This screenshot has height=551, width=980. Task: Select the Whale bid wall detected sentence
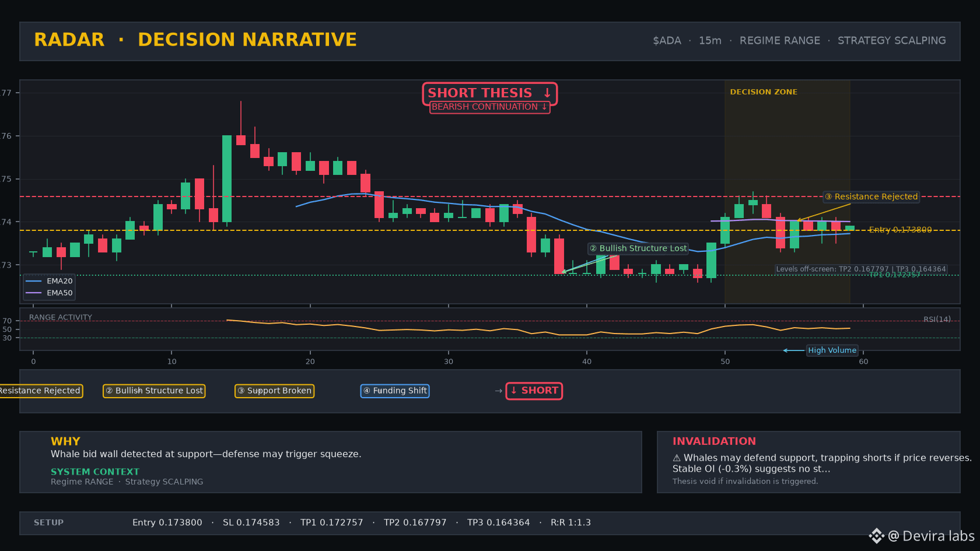(206, 454)
